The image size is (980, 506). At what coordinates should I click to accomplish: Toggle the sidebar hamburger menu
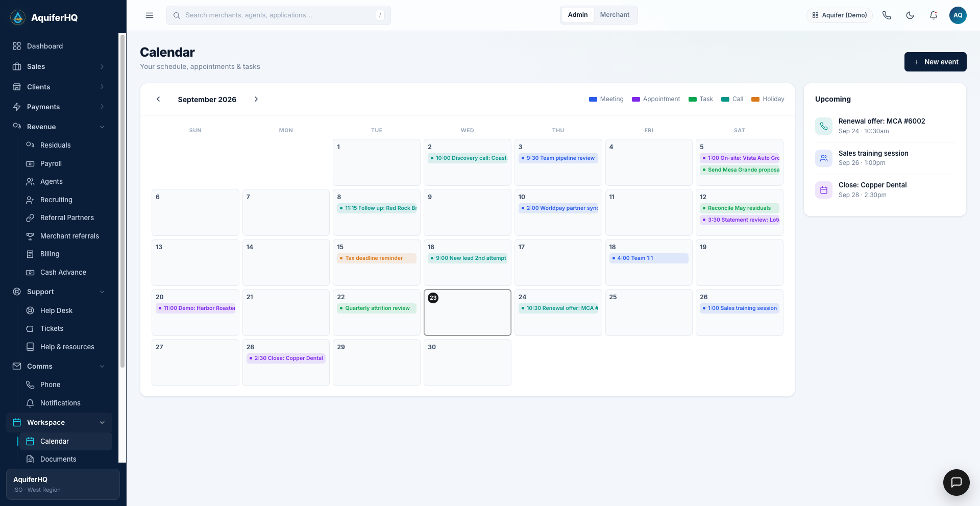150,15
